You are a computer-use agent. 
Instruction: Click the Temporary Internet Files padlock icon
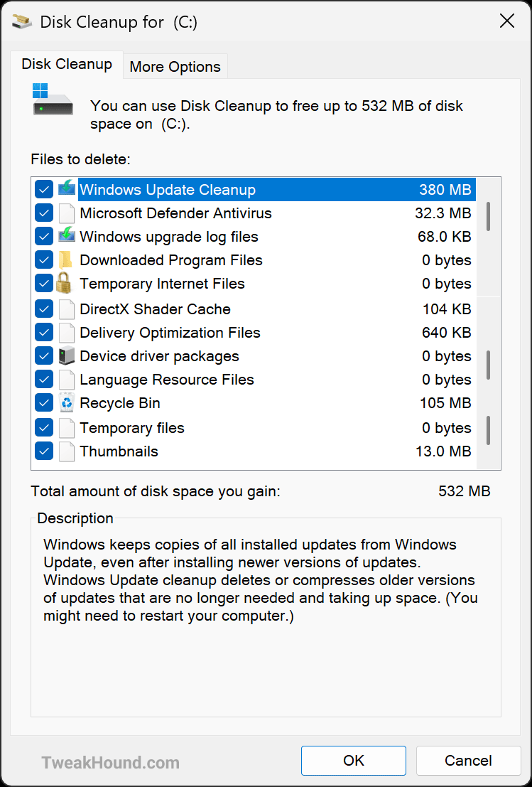click(66, 284)
